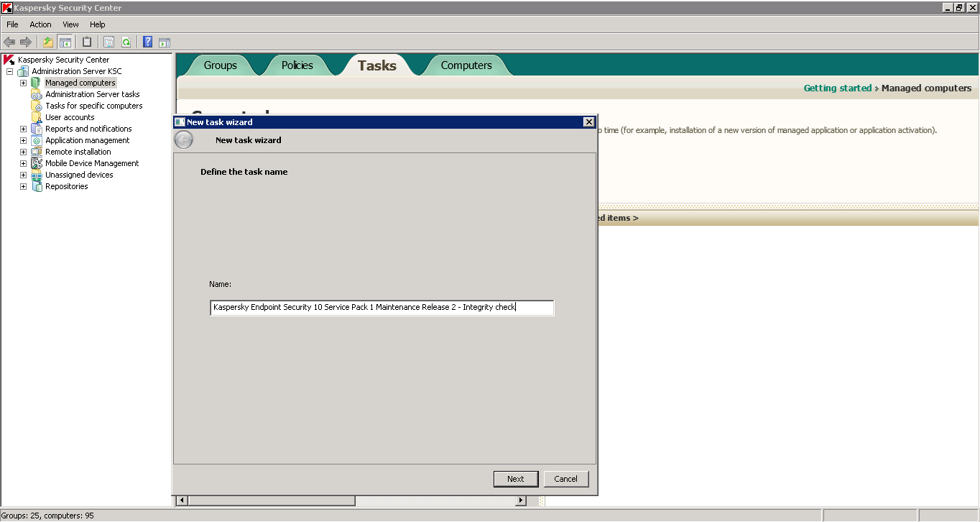The image size is (980, 522).
Task: Follow the Getting started link
Action: [x=837, y=88]
